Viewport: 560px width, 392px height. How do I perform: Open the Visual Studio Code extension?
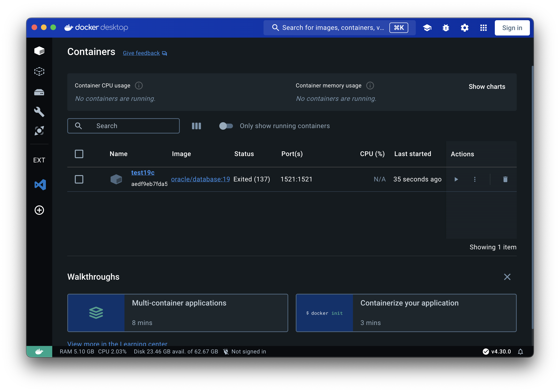[x=40, y=185]
